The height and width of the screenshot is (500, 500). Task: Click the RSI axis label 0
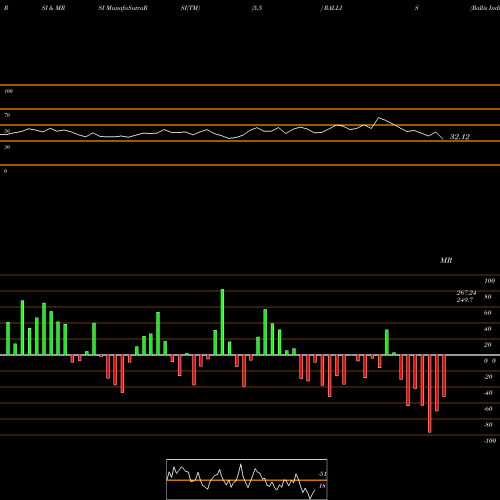pos(5,171)
